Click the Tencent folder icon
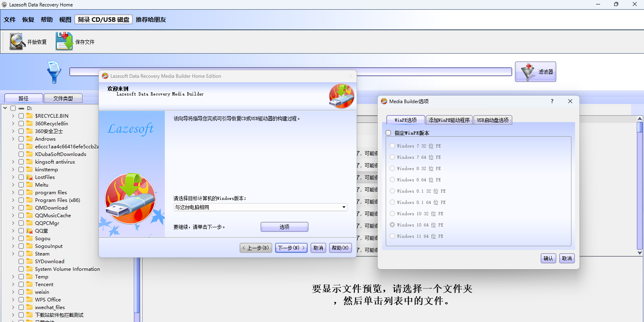This screenshot has height=322, width=644. (x=29, y=285)
